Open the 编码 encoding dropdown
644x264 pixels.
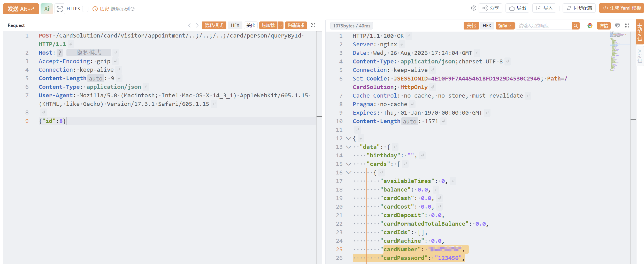point(505,26)
